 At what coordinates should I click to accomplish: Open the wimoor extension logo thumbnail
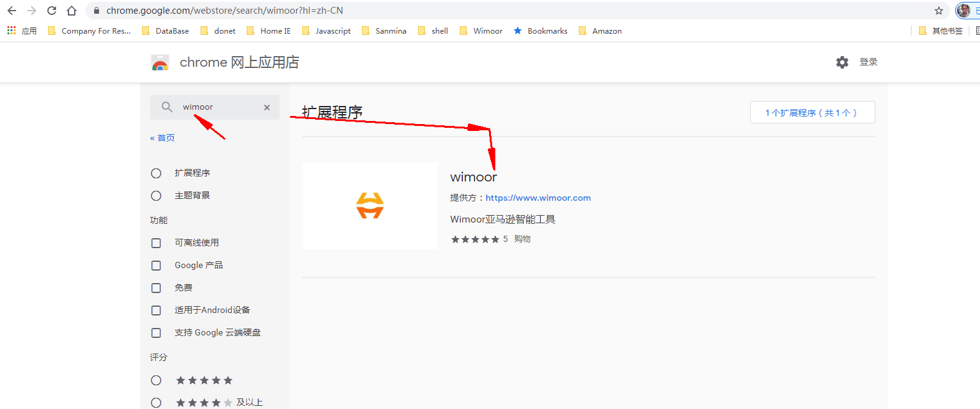point(370,206)
